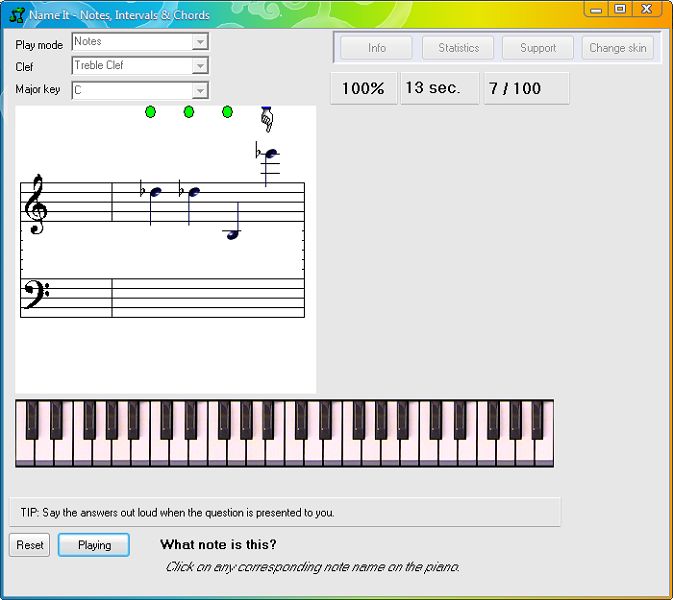
Task: Click the bass clef symbol on the staff
Action: (36, 294)
